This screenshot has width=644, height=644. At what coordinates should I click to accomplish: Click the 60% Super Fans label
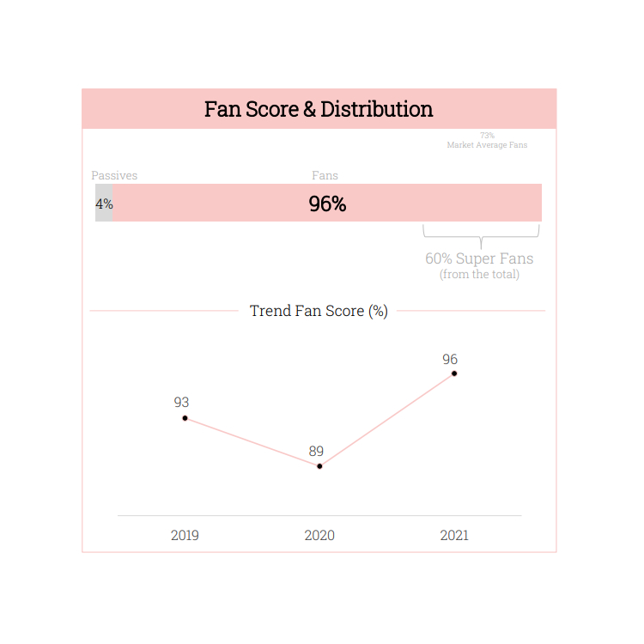click(479, 258)
